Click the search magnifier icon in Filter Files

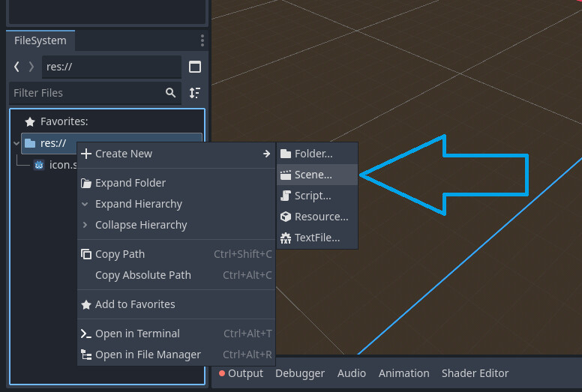171,93
